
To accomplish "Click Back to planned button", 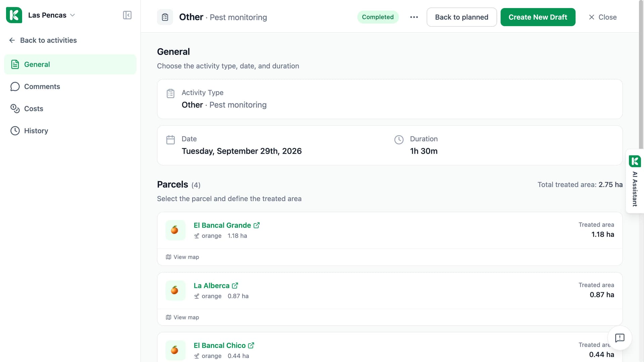I will [462, 17].
